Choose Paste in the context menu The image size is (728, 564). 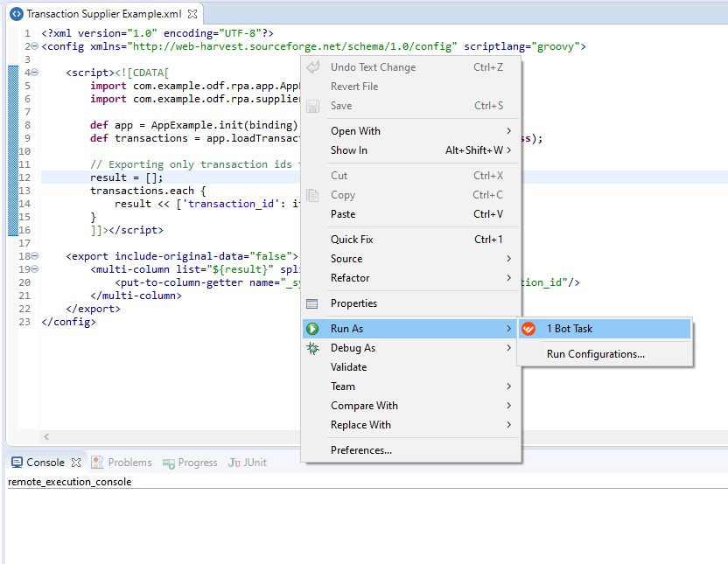(410, 214)
